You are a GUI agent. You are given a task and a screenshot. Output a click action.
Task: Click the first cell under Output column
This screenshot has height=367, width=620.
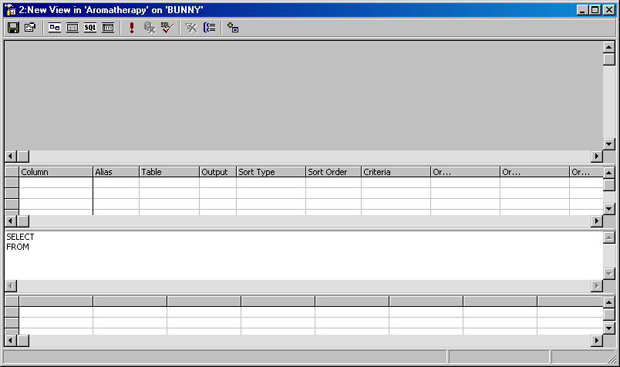tap(218, 182)
